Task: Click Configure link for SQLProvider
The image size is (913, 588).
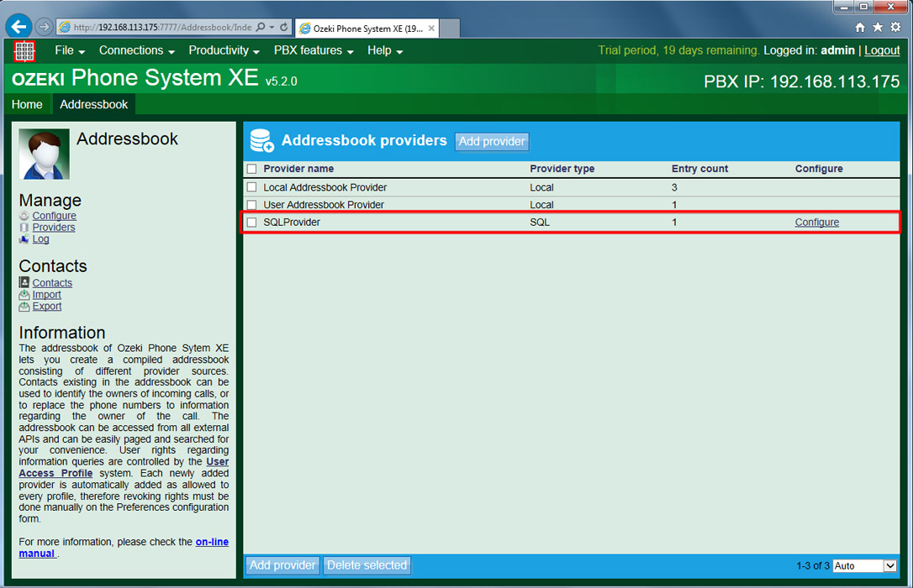Action: (x=817, y=222)
